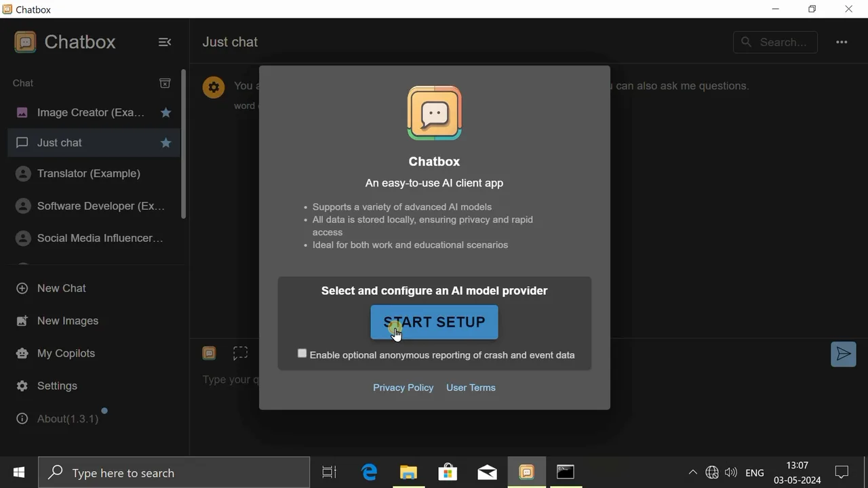Click the Chatbox taskbar icon
The width and height of the screenshot is (868, 488).
(526, 472)
